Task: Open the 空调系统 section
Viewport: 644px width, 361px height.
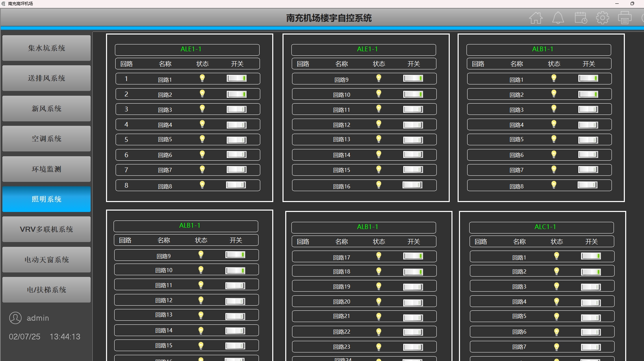Action: 47,139
